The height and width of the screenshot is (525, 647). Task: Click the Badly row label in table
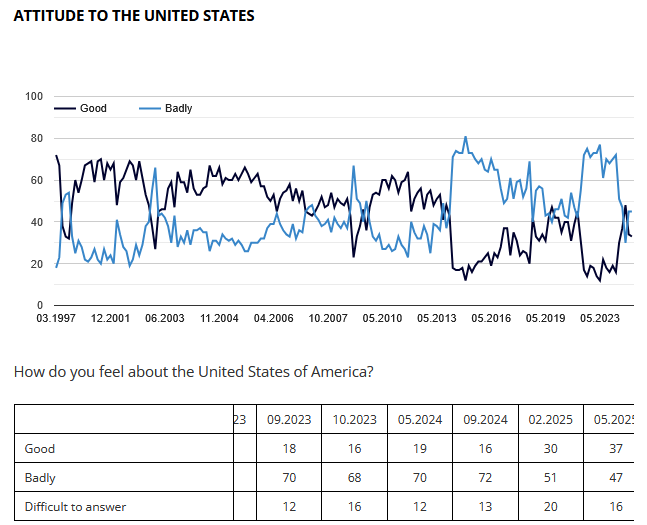pyautogui.click(x=41, y=478)
